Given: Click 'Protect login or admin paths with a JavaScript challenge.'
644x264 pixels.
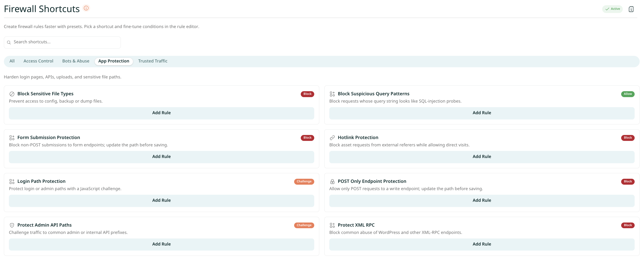Looking at the screenshot, I should tap(65, 189).
